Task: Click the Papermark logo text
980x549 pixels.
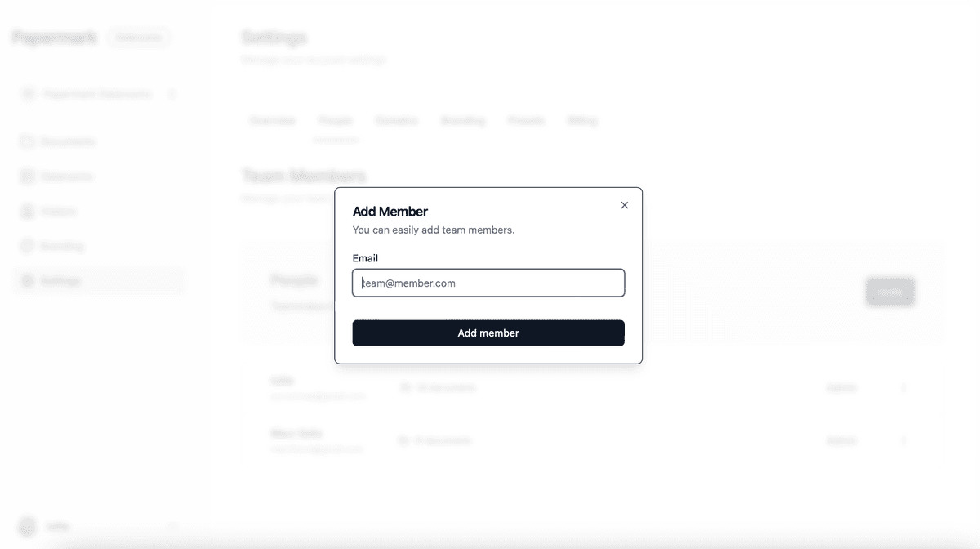Action: [54, 38]
